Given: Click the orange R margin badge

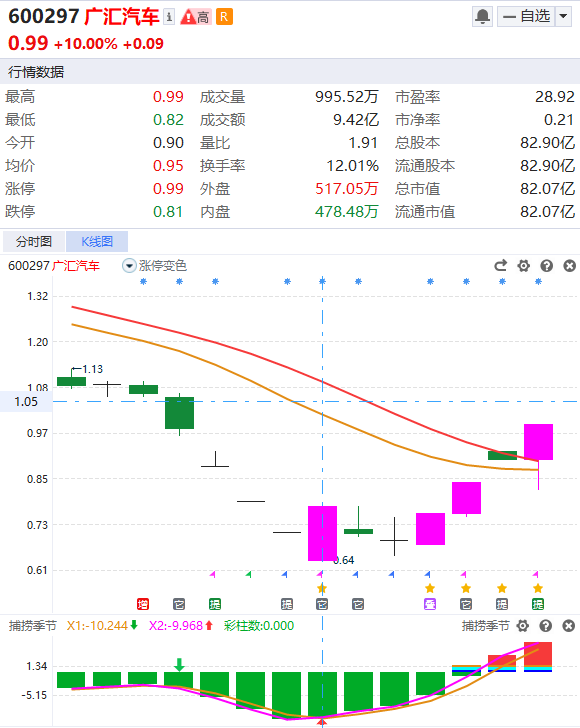Looking at the screenshot, I should (224, 17).
